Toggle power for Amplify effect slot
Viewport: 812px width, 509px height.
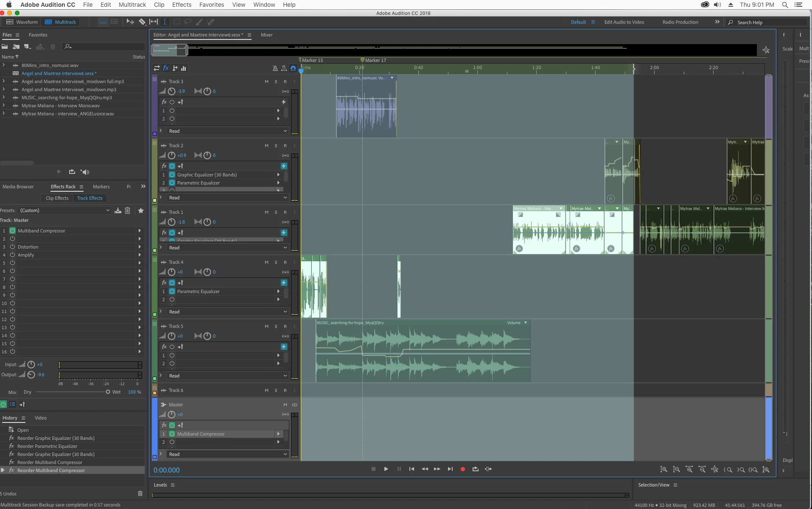point(13,255)
